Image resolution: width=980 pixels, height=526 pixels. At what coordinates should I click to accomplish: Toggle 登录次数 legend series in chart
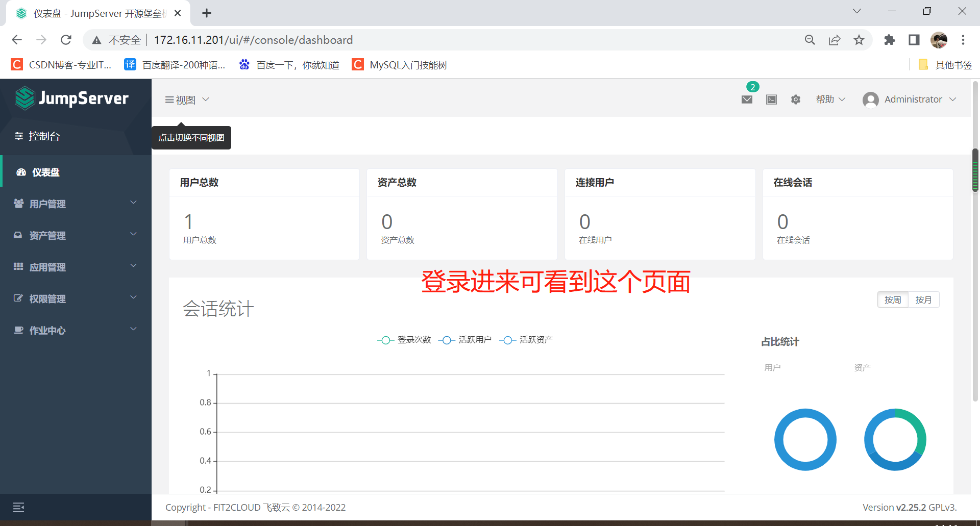pyautogui.click(x=404, y=340)
